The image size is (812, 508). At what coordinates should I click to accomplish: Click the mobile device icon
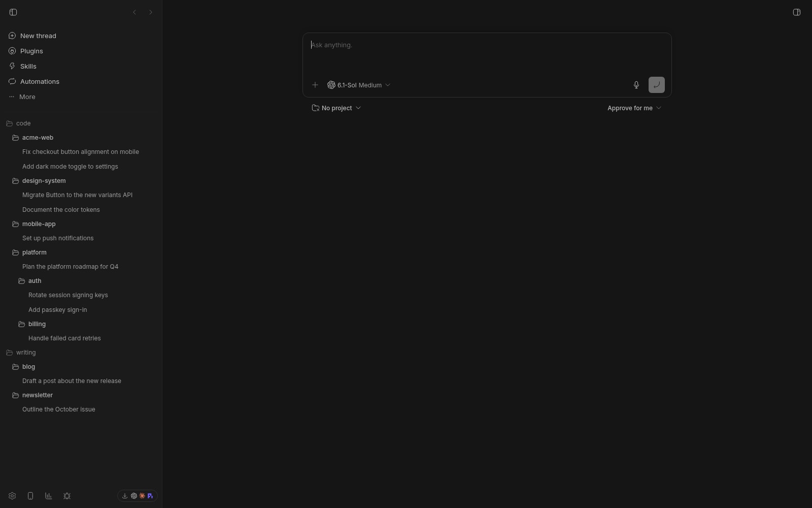click(30, 496)
